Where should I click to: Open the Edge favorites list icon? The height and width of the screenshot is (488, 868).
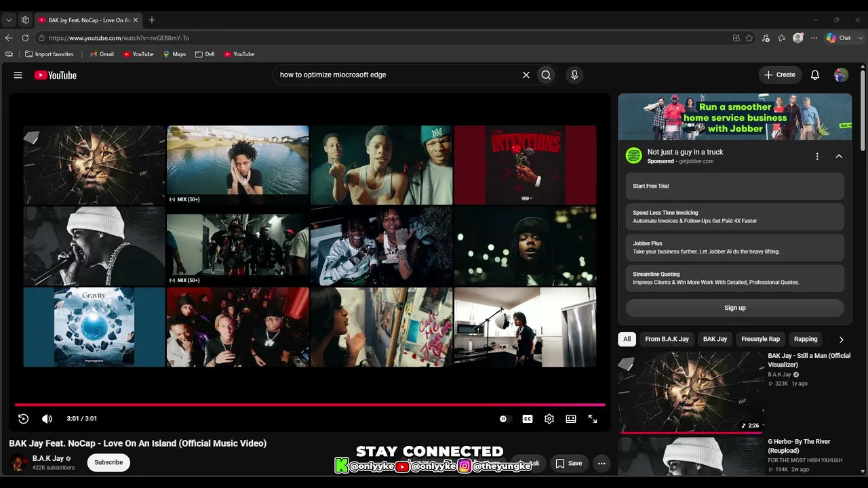(782, 38)
